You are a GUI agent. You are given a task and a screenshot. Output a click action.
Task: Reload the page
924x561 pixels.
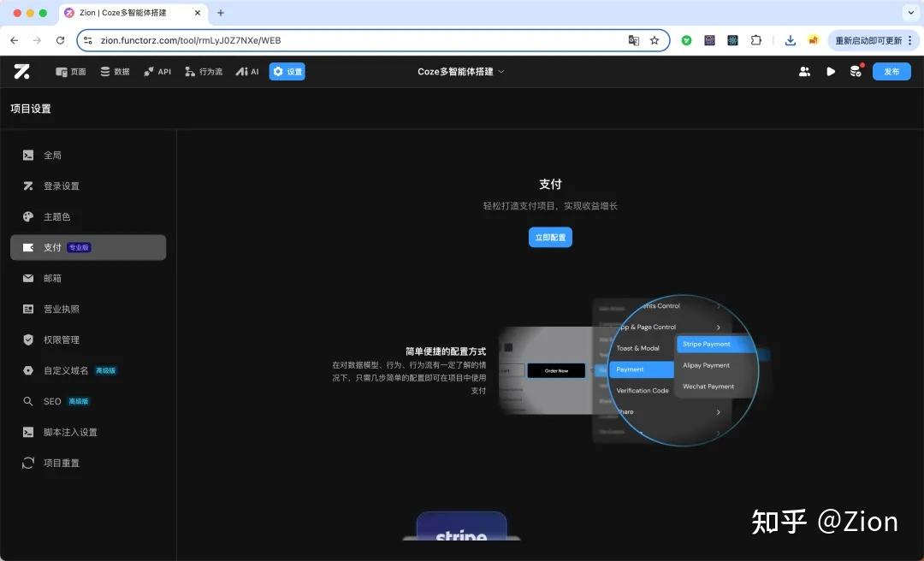coord(60,40)
